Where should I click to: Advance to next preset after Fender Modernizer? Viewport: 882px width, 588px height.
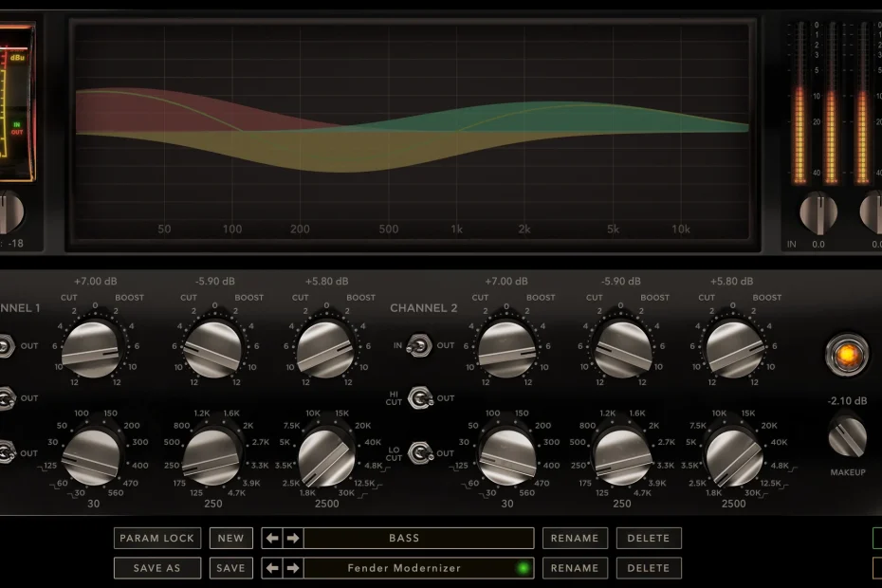click(293, 568)
